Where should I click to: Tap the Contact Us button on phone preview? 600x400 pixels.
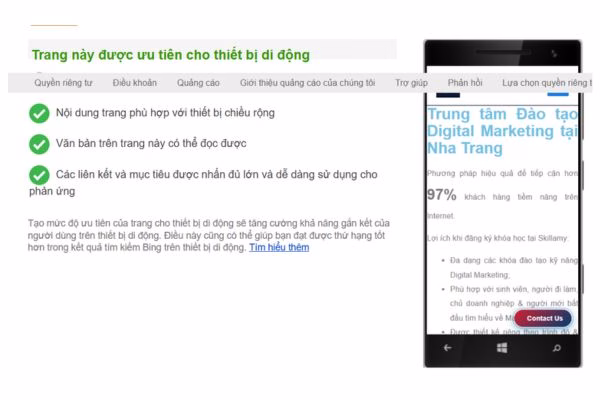(544, 318)
